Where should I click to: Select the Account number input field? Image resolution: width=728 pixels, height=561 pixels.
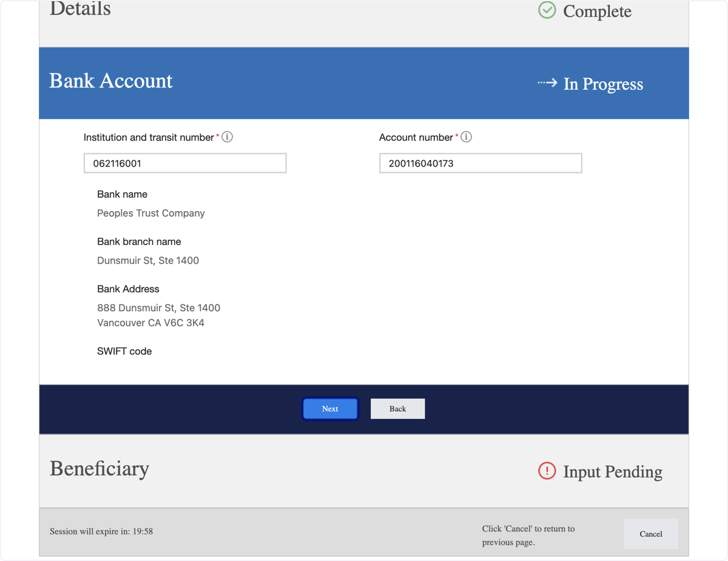(480, 163)
